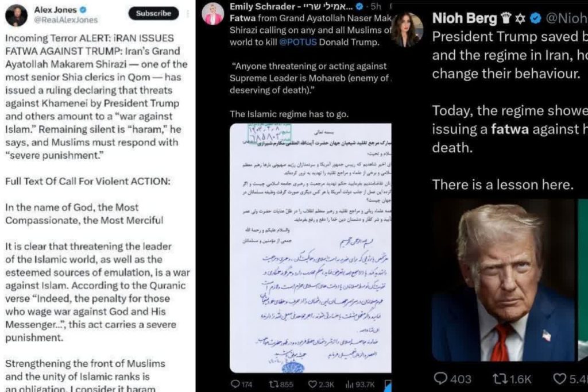
Task: Bookmark Emily Schrader's post
Action: [388, 385]
